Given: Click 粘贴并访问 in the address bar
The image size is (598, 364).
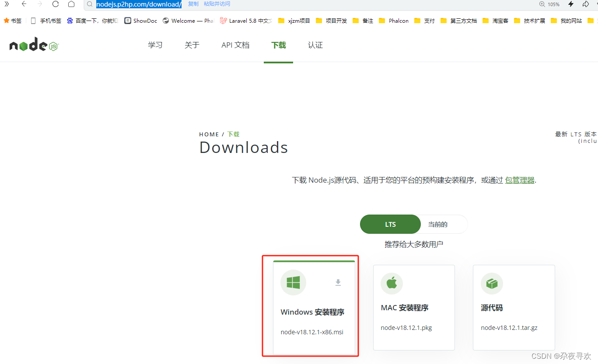Looking at the screenshot, I should (x=217, y=4).
